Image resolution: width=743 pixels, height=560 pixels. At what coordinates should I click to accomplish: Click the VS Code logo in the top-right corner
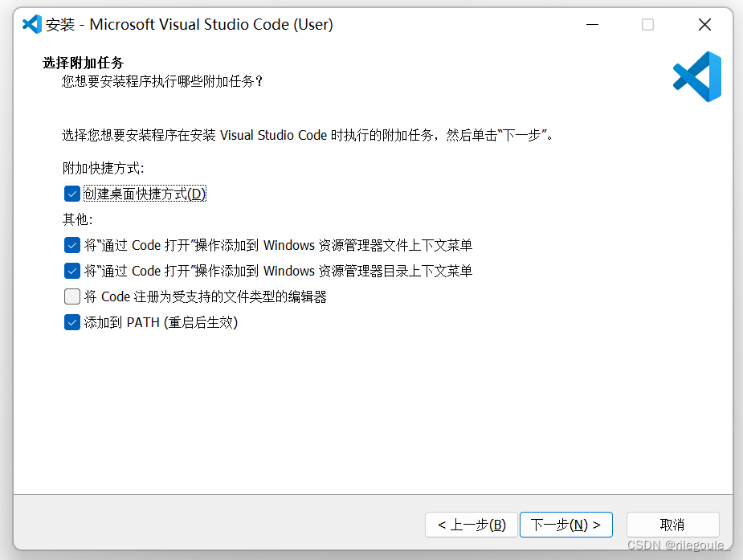coord(696,76)
